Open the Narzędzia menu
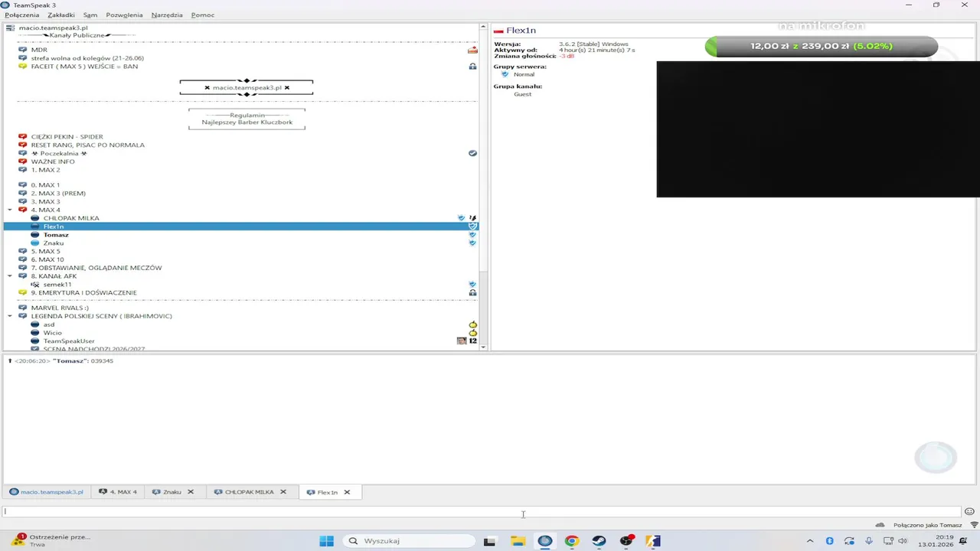 pos(167,15)
